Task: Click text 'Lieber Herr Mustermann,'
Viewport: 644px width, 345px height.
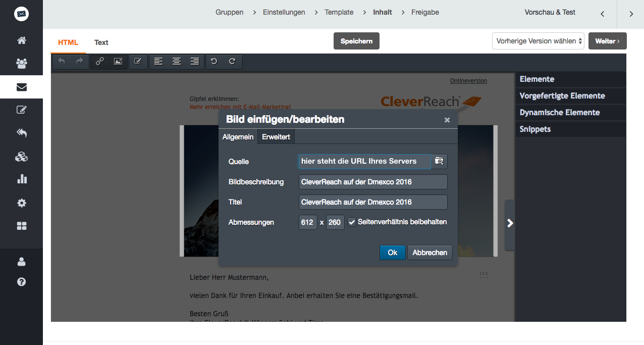Action: pos(229,277)
